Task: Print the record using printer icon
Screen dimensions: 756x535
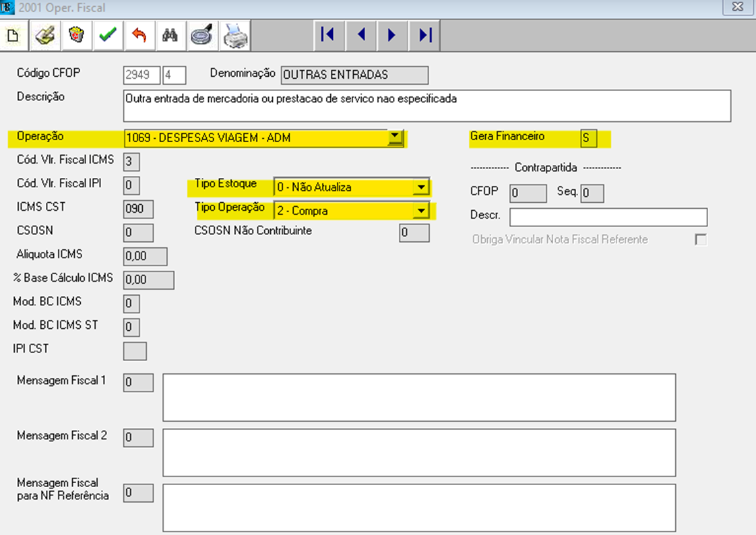Action: click(x=234, y=35)
